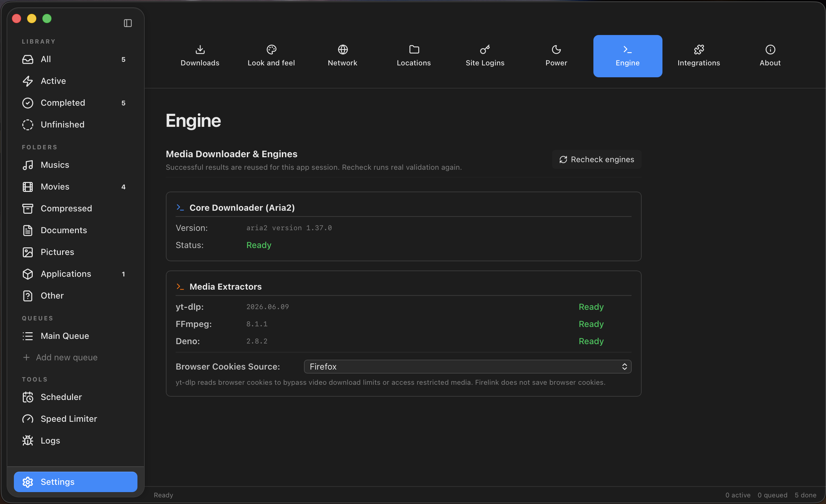Switch to the Power tab
The image size is (826, 504).
tap(556, 56)
